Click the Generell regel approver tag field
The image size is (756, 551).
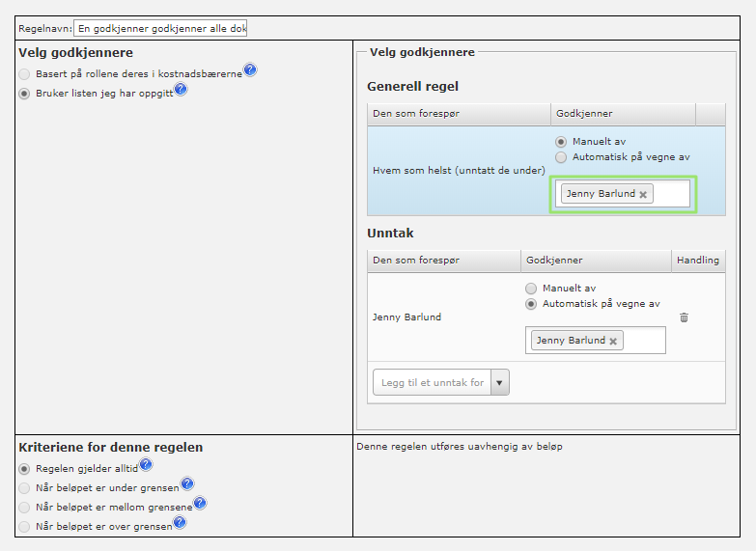[623, 194]
